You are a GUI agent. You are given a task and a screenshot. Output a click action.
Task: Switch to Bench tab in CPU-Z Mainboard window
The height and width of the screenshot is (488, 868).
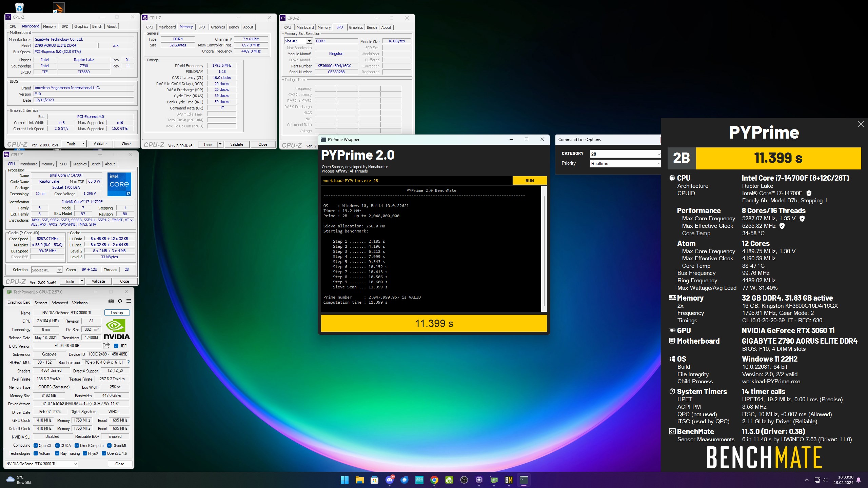click(97, 26)
